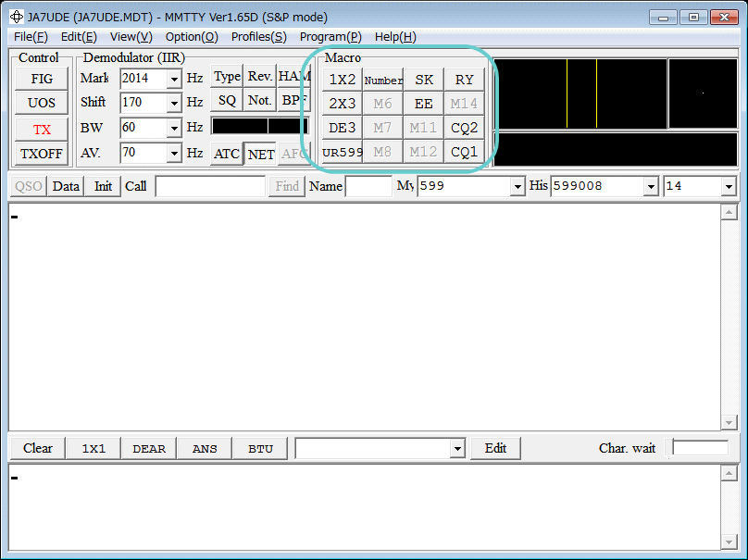Image resolution: width=748 pixels, height=560 pixels.
Task: Click the 2X3 macro button
Action: 342,104
